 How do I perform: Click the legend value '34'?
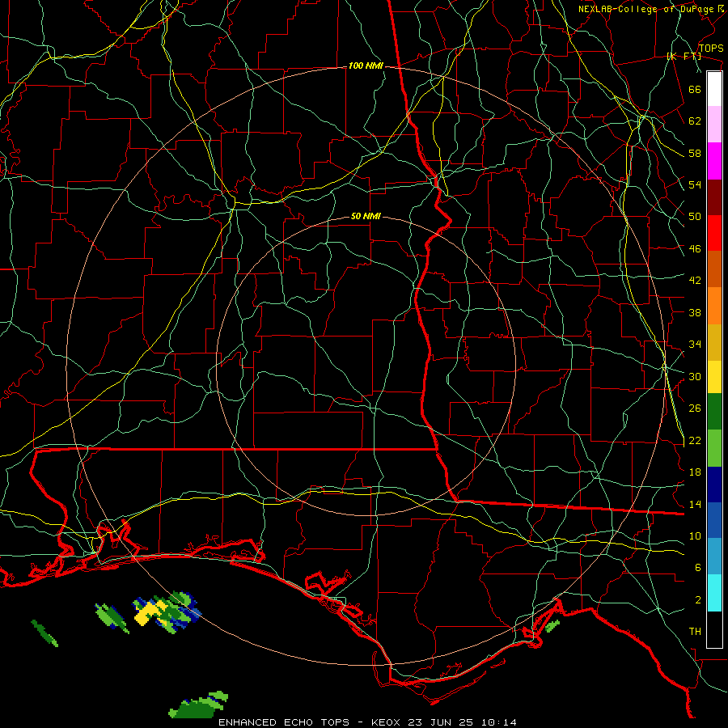tap(695, 345)
